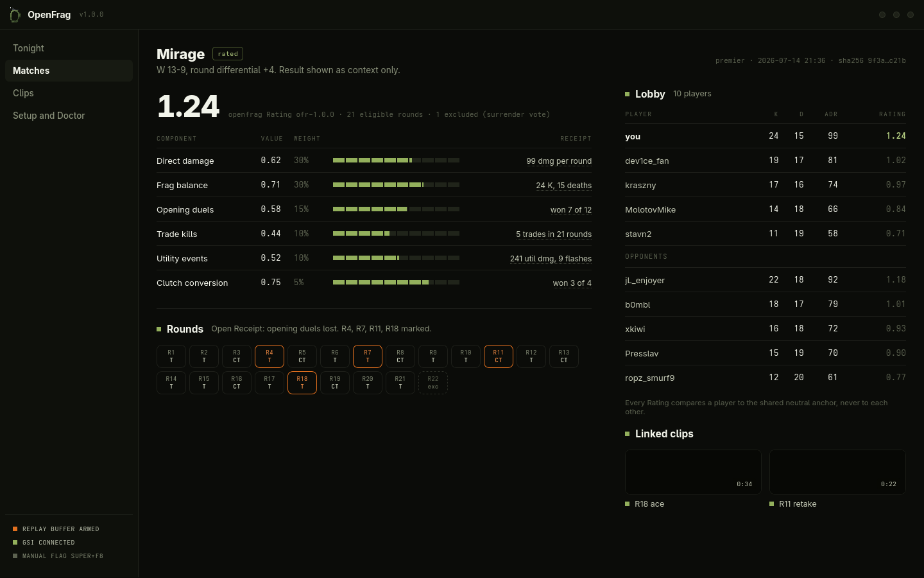Select player dev1ce_fan row
This screenshot has height=578, width=924.
tap(766, 161)
